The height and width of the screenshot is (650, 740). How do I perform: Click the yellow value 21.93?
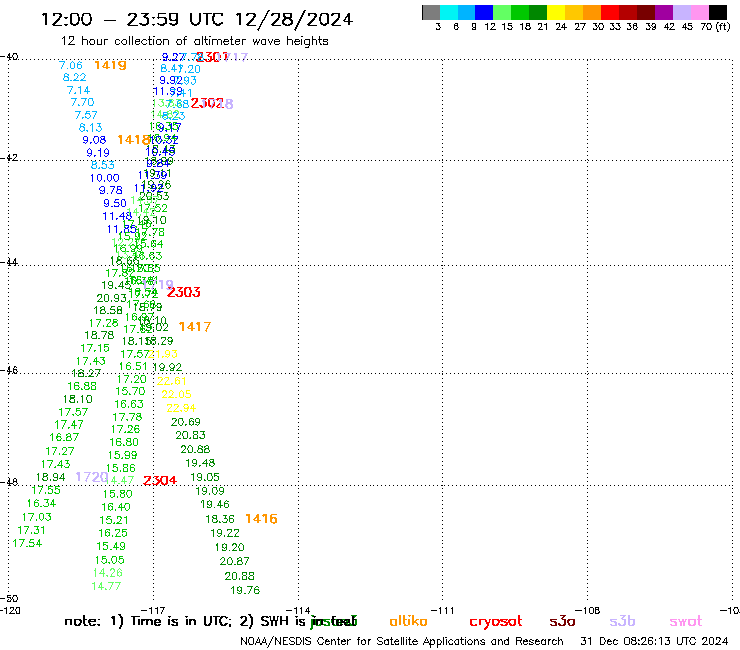pyautogui.click(x=163, y=354)
